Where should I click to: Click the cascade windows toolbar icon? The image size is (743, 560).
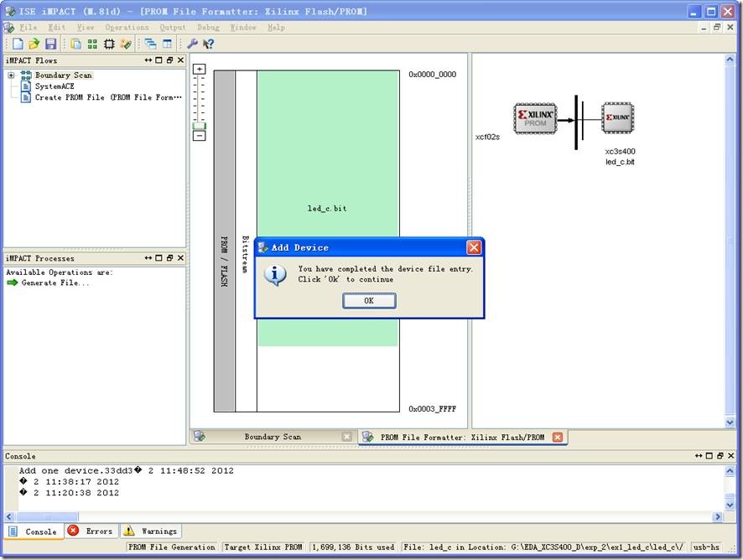coord(150,44)
